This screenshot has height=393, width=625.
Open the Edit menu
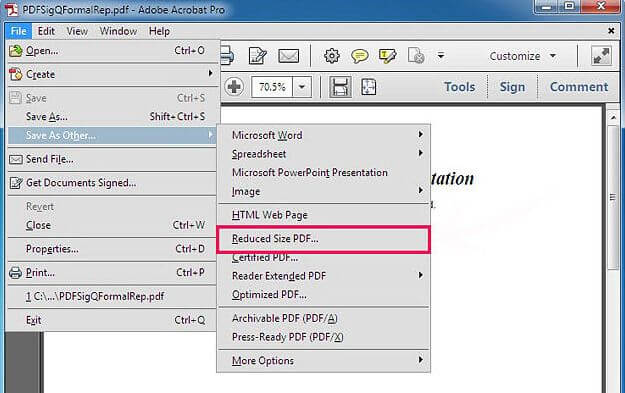46,31
